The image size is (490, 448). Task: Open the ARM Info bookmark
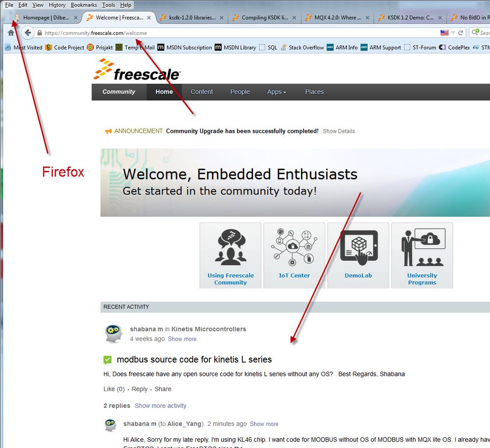coord(342,48)
